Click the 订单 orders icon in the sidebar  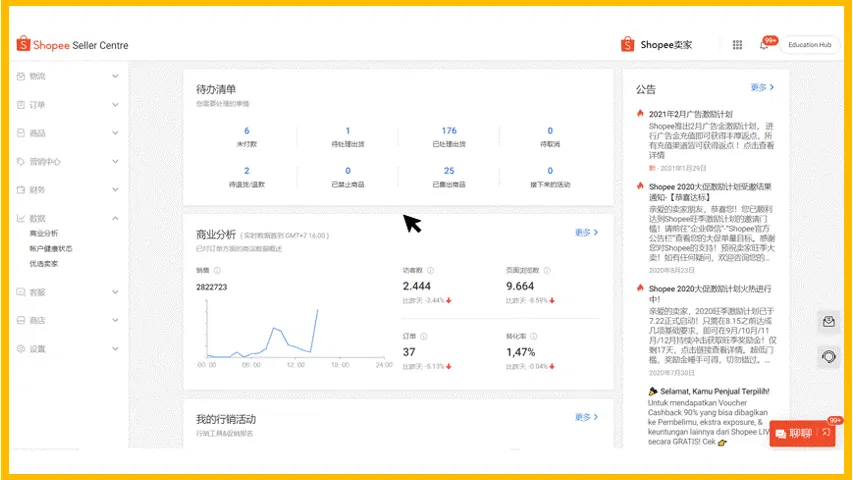[x=21, y=104]
